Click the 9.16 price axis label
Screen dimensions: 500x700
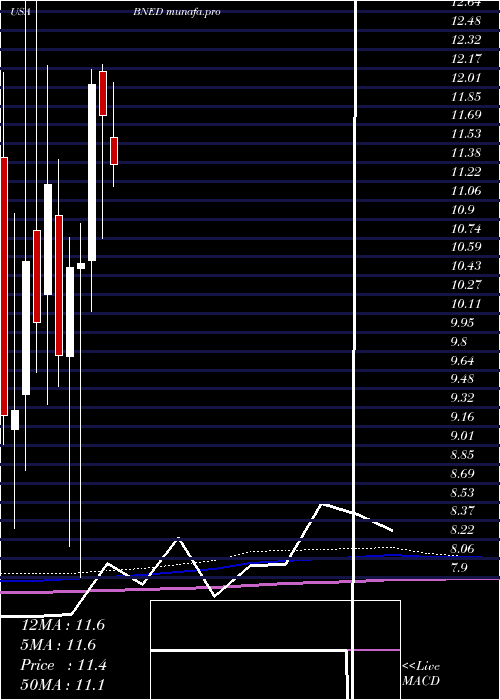click(x=464, y=417)
